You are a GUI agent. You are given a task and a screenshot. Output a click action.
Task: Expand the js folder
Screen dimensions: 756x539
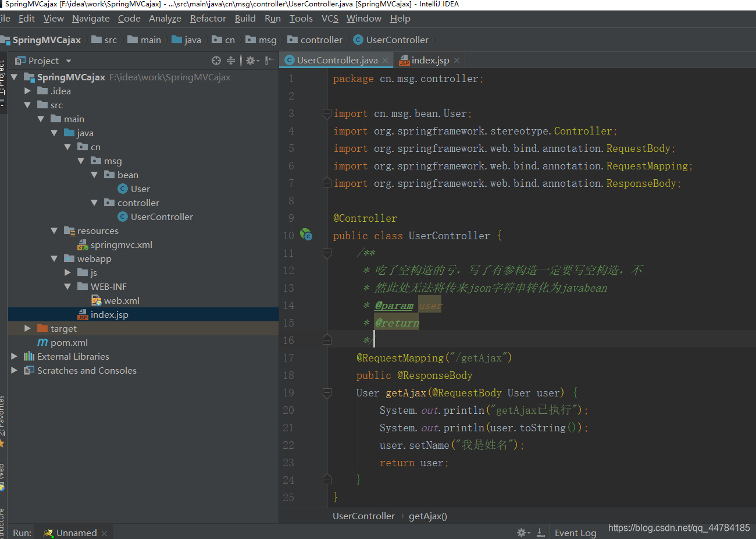click(67, 272)
